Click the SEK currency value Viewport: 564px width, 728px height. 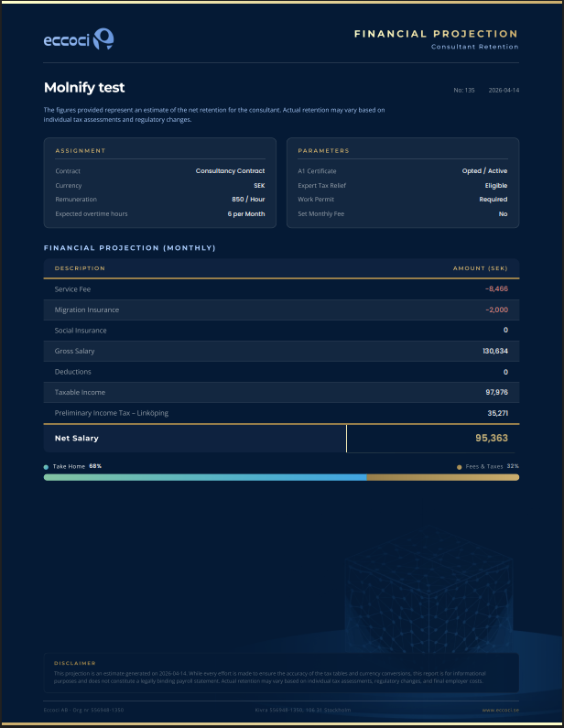[x=259, y=186]
